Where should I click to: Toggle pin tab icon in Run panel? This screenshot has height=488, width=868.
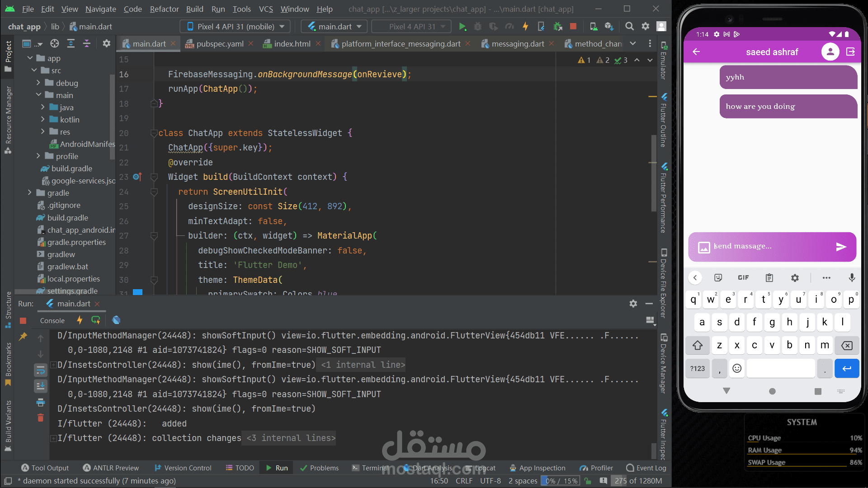click(x=23, y=337)
